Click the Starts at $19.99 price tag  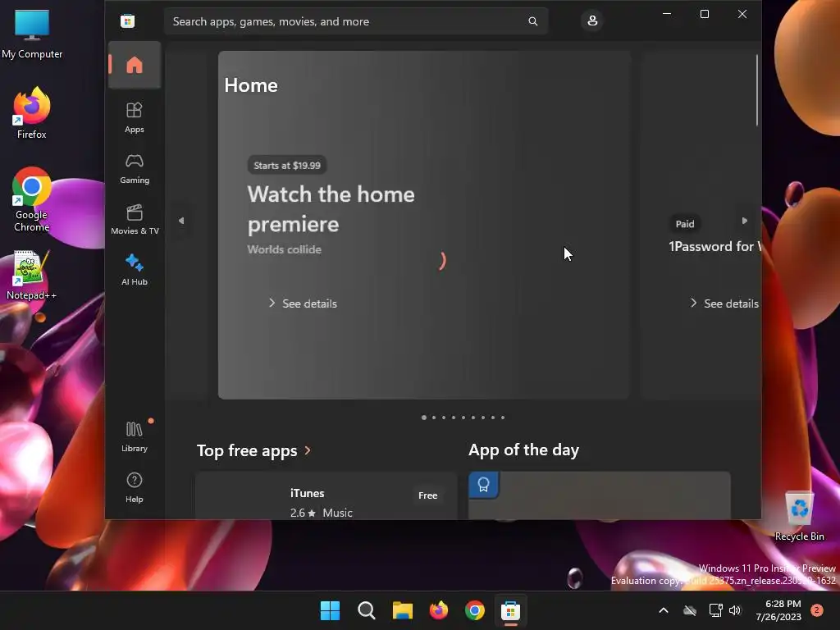click(x=287, y=166)
